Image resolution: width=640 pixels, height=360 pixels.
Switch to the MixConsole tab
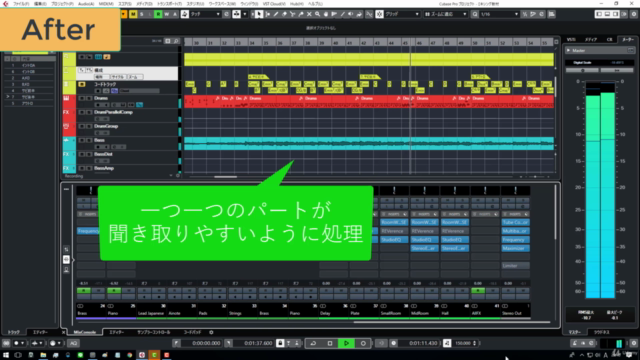pyautogui.click(x=85, y=332)
